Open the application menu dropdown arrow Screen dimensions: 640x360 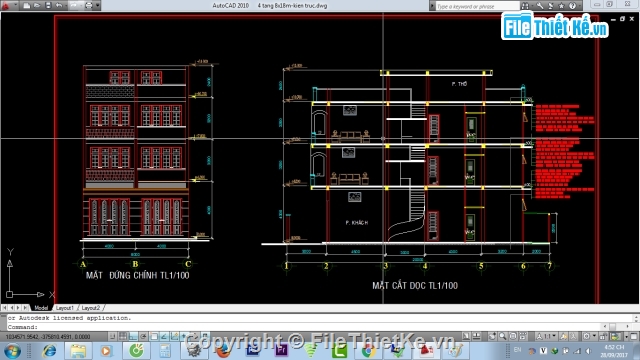[x=16, y=4]
